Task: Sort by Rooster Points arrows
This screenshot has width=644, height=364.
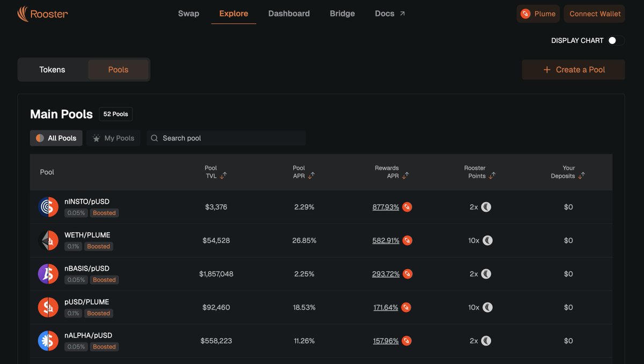Action: click(492, 175)
